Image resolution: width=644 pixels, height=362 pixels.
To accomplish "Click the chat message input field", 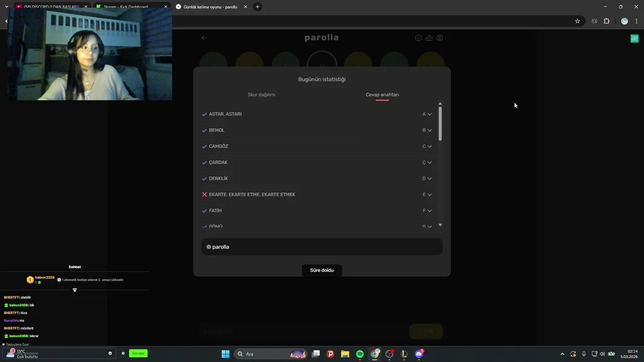I will point(58,353).
